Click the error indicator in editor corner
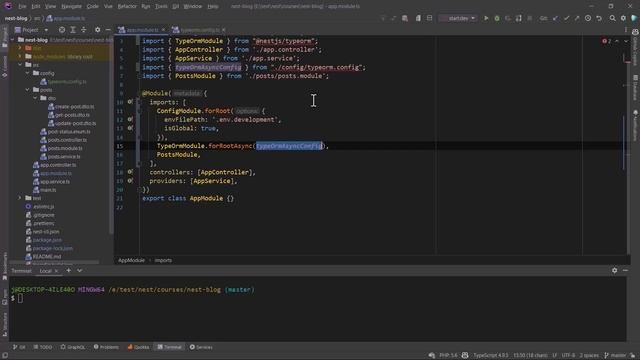640x360 pixels. click(x=607, y=41)
